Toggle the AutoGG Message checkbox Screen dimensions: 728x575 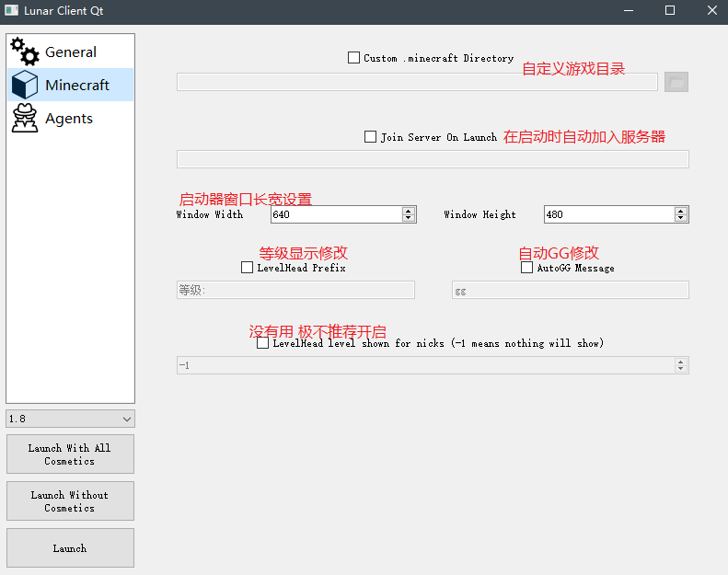pyautogui.click(x=526, y=268)
